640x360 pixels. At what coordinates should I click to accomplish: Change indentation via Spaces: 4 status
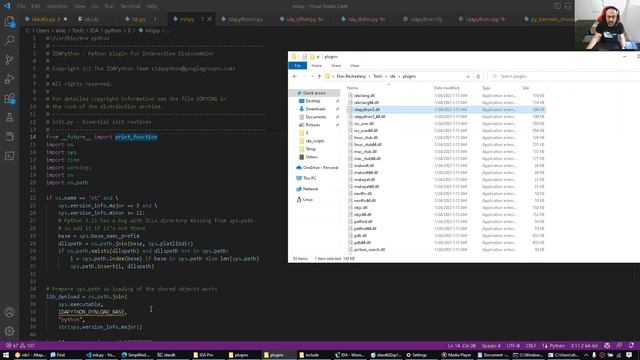click(x=491, y=345)
